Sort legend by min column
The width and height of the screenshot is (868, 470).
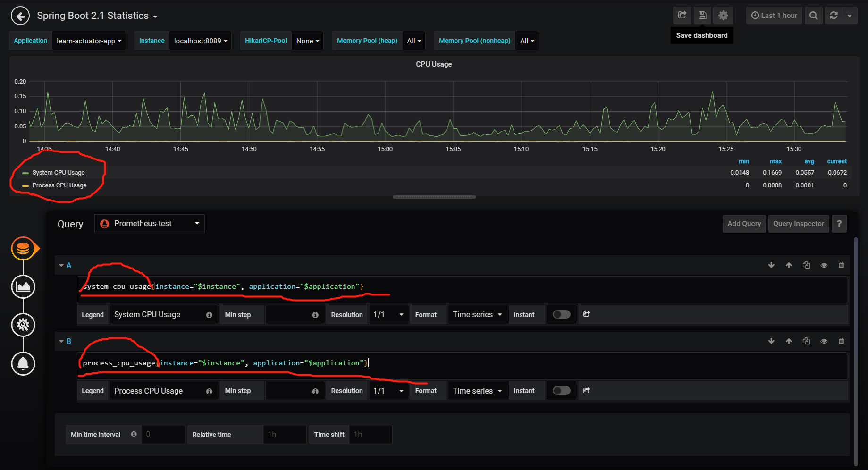point(744,161)
